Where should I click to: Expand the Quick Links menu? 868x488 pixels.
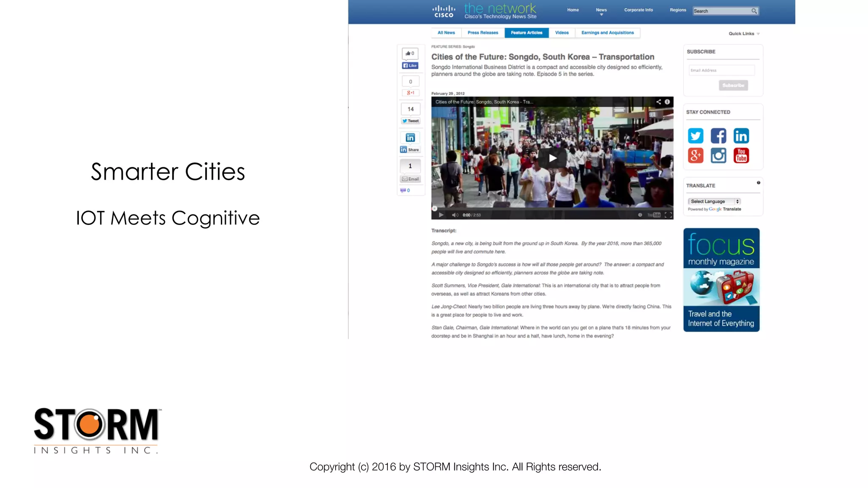pyautogui.click(x=744, y=33)
